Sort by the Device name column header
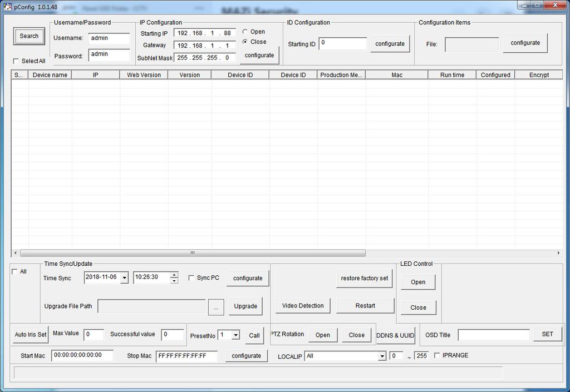This screenshot has height=392, width=570. click(x=50, y=75)
